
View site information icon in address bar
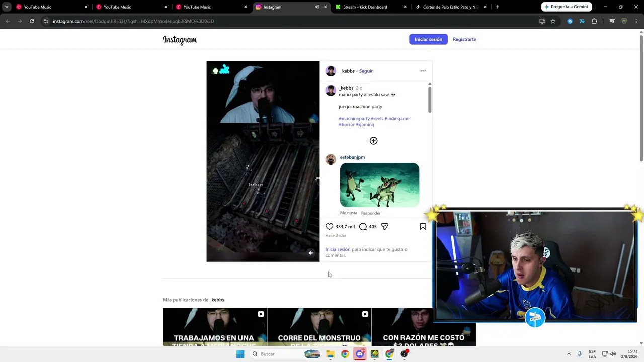(x=46, y=21)
